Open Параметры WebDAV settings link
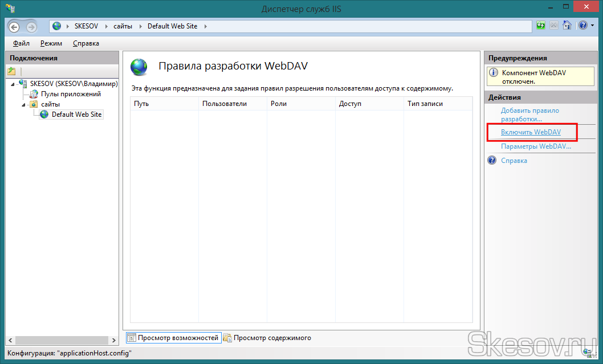Image resolution: width=603 pixels, height=364 pixels. (536, 146)
